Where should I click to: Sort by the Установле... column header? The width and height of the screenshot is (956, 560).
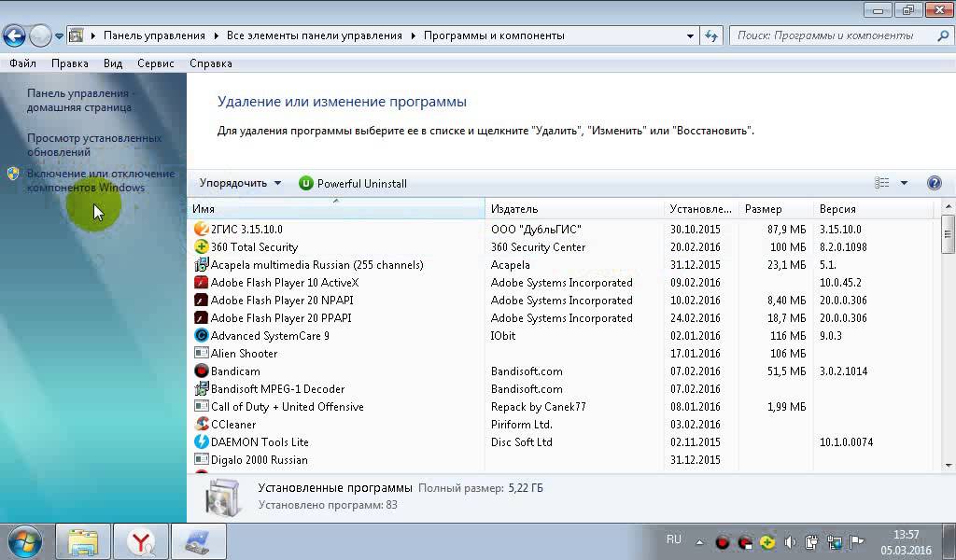click(x=701, y=209)
